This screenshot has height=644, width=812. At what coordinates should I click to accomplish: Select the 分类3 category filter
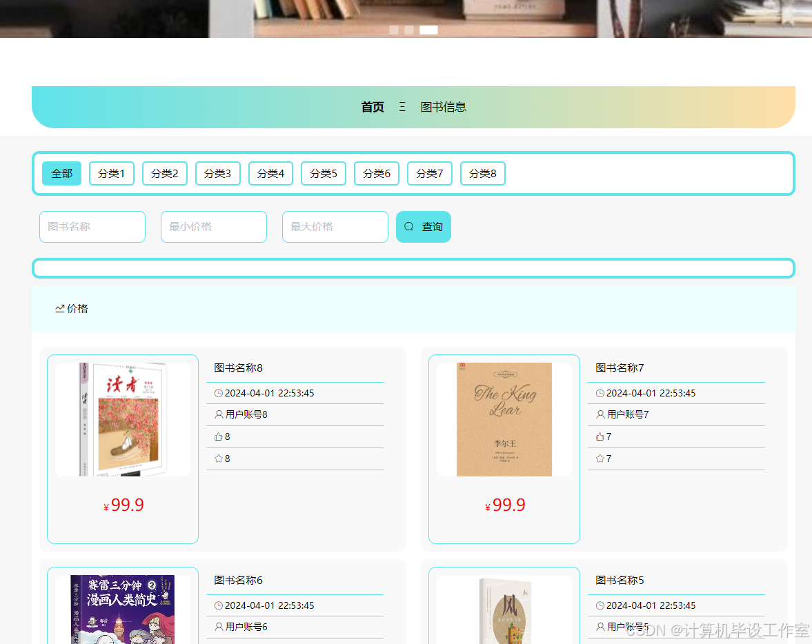click(217, 174)
